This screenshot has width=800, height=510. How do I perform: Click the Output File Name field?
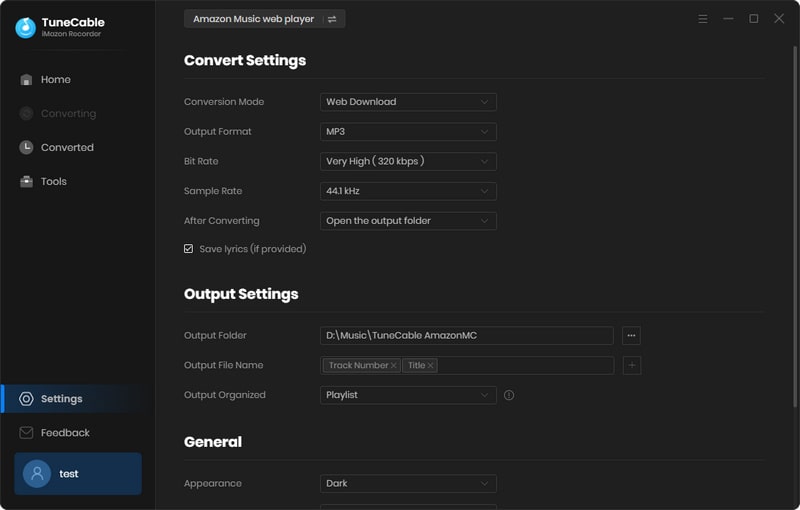click(467, 365)
